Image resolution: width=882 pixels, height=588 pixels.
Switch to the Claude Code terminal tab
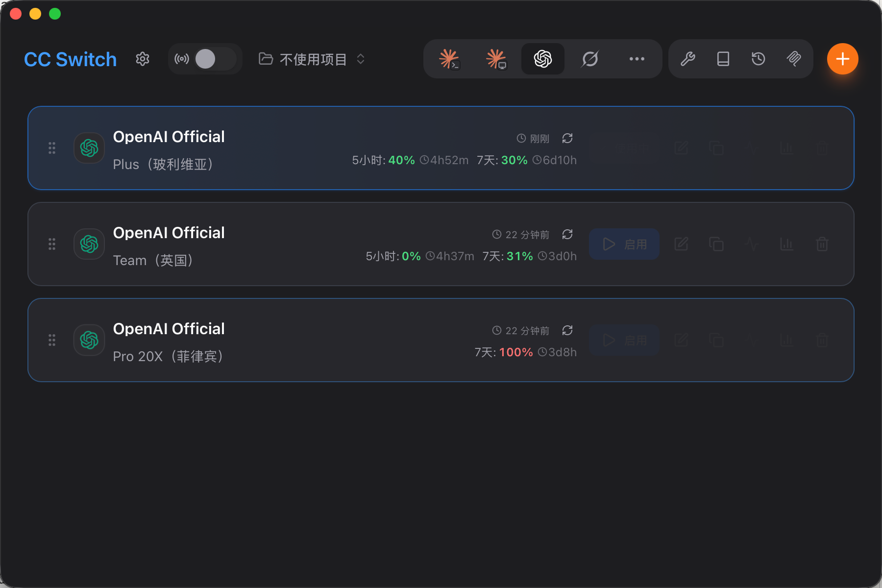[x=449, y=59]
